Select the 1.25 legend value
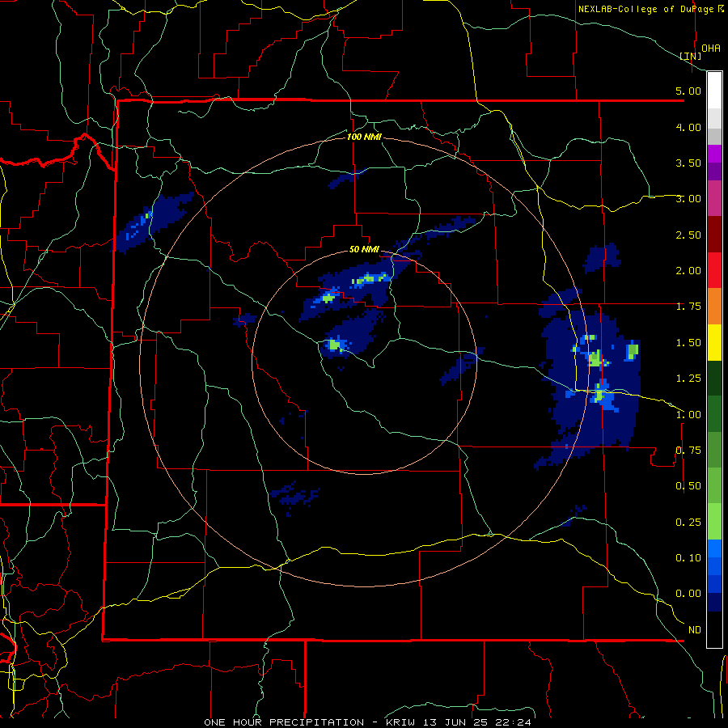The width and height of the screenshot is (728, 728). click(x=688, y=379)
